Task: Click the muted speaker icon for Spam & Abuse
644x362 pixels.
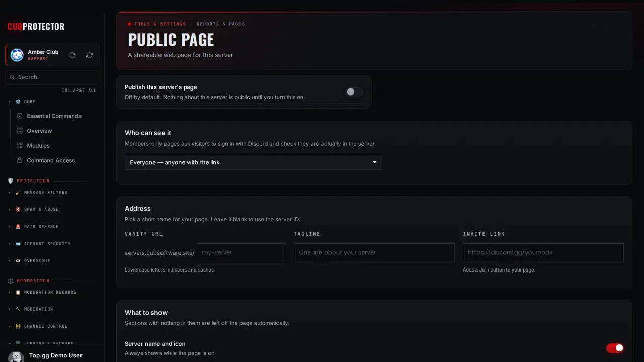Action: click(18, 210)
